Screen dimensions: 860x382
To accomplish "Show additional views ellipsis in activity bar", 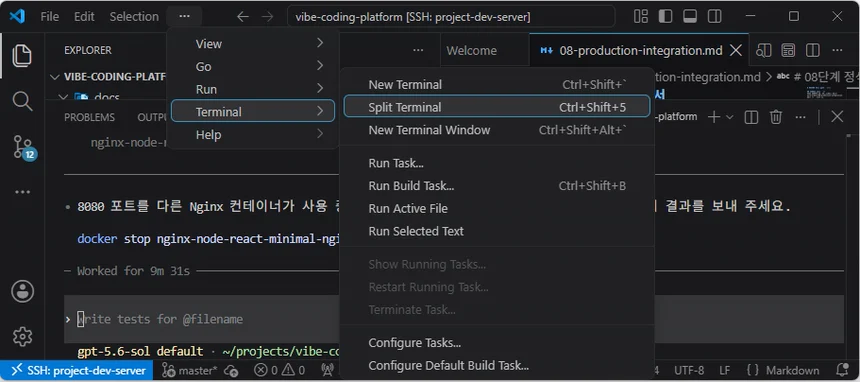I will click(22, 192).
